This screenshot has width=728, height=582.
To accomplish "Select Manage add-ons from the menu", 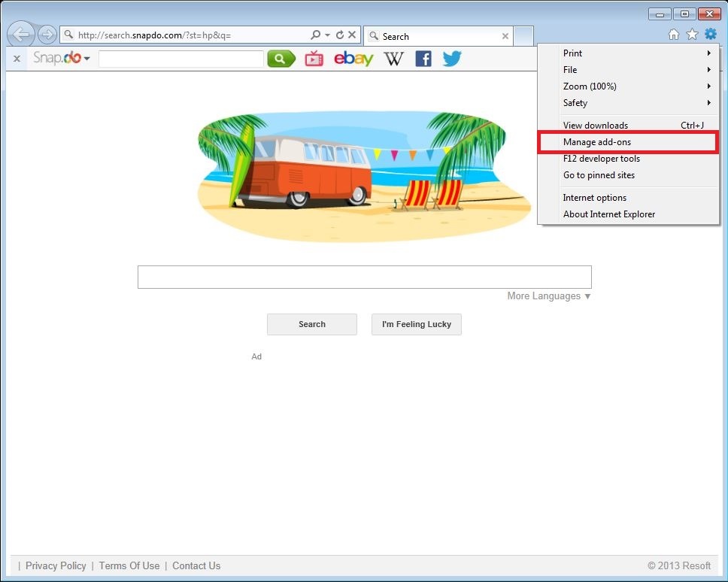I will 598,141.
